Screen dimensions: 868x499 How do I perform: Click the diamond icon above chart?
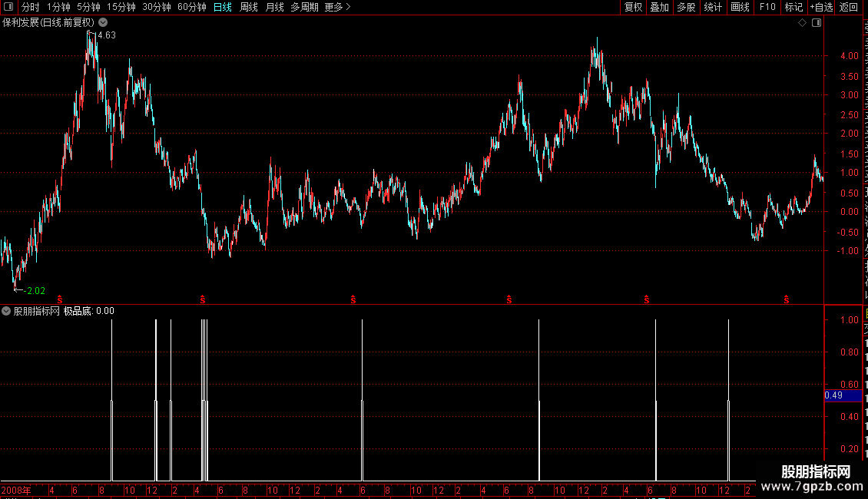[x=802, y=23]
